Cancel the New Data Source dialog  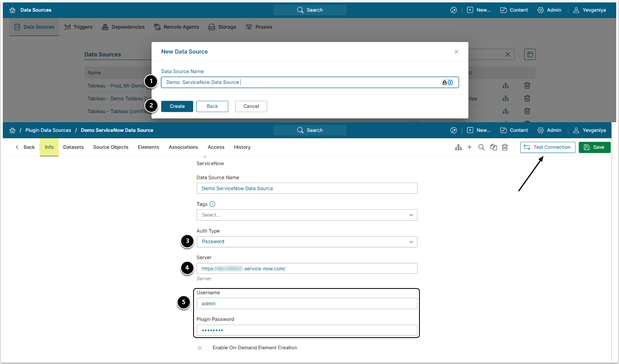[x=251, y=106]
